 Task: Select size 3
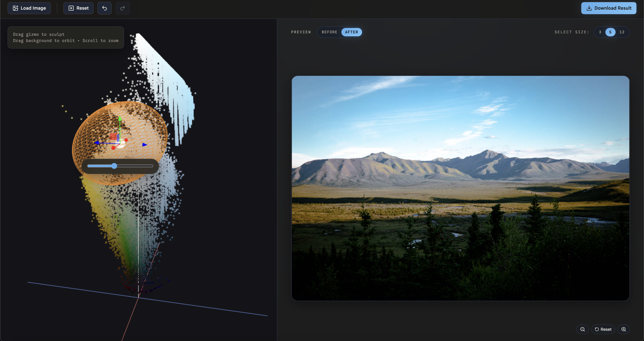point(600,32)
